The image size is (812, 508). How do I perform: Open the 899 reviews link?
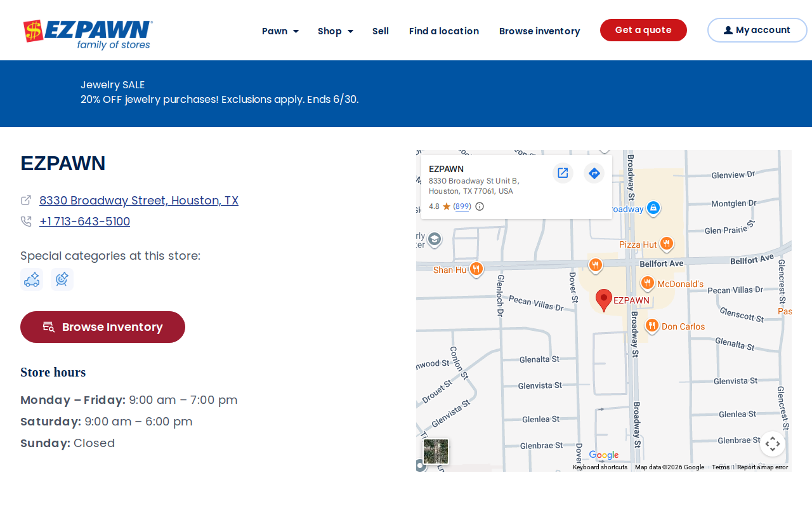[x=462, y=206]
